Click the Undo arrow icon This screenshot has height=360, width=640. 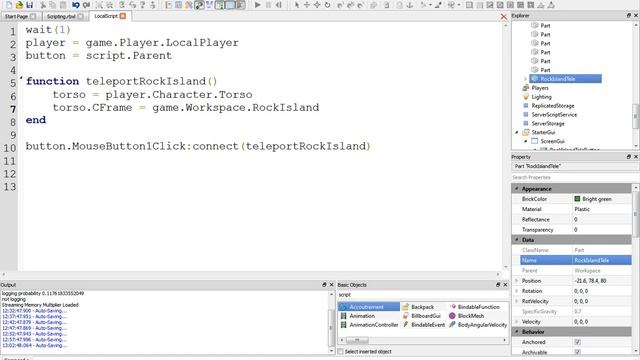[76, 5]
